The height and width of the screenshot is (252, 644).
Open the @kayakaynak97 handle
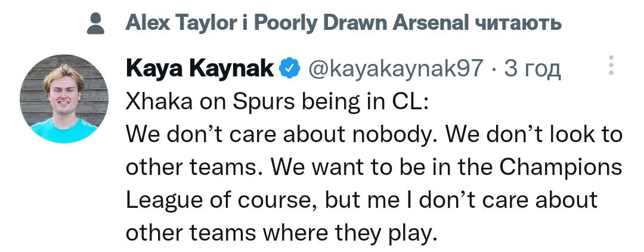click(394, 70)
